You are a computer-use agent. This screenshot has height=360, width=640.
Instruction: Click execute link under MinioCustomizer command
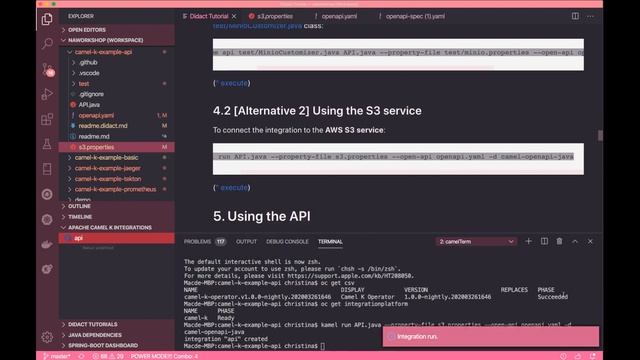(x=234, y=83)
